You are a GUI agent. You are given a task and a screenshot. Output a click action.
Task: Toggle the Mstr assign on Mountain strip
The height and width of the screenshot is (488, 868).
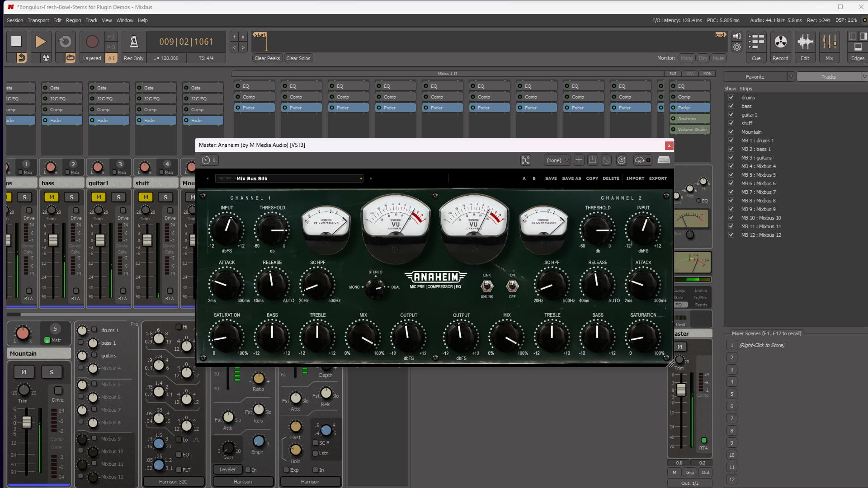(x=47, y=340)
